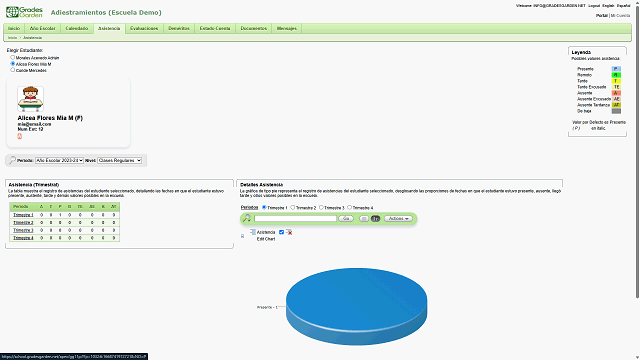This screenshot has height=360, width=640.
Task: Click the Tarde yellow legend swatch
Action: pos(616,81)
